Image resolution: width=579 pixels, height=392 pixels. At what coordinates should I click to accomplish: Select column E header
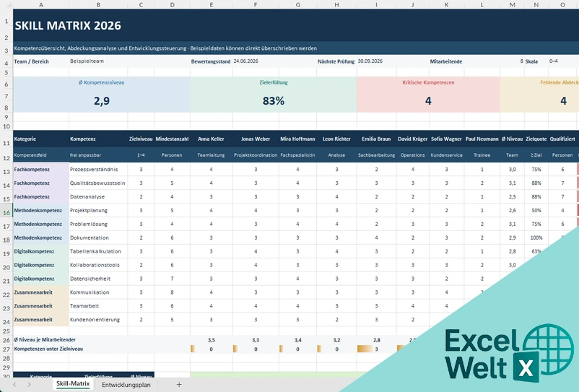pyautogui.click(x=212, y=4)
